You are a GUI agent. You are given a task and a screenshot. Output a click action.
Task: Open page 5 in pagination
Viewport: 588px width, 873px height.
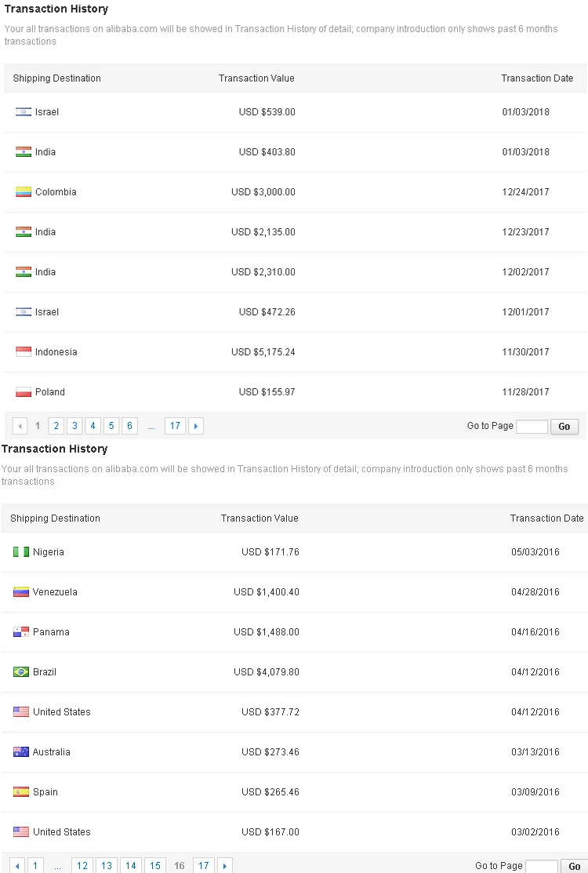(111, 426)
